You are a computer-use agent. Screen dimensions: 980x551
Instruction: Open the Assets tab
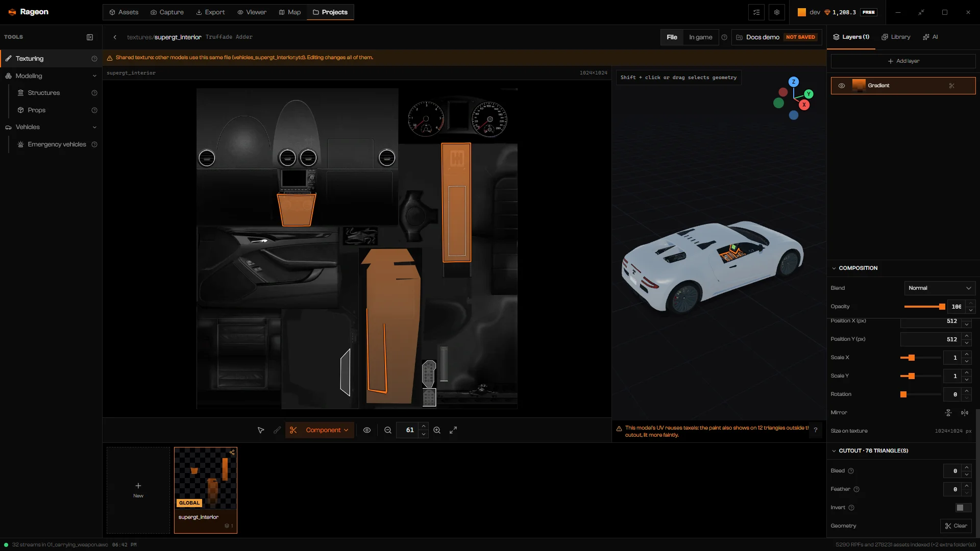(x=124, y=12)
